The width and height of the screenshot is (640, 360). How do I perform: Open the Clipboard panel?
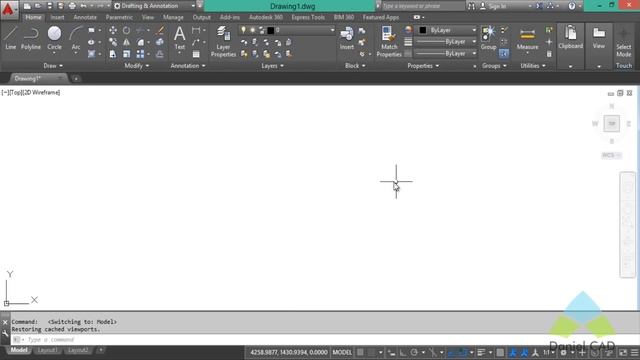(571, 38)
